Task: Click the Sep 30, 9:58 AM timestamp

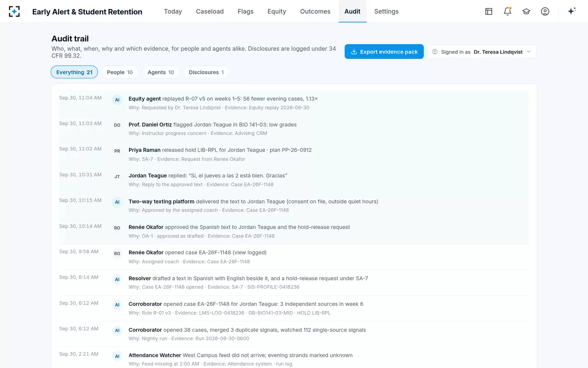Action: 79,252
